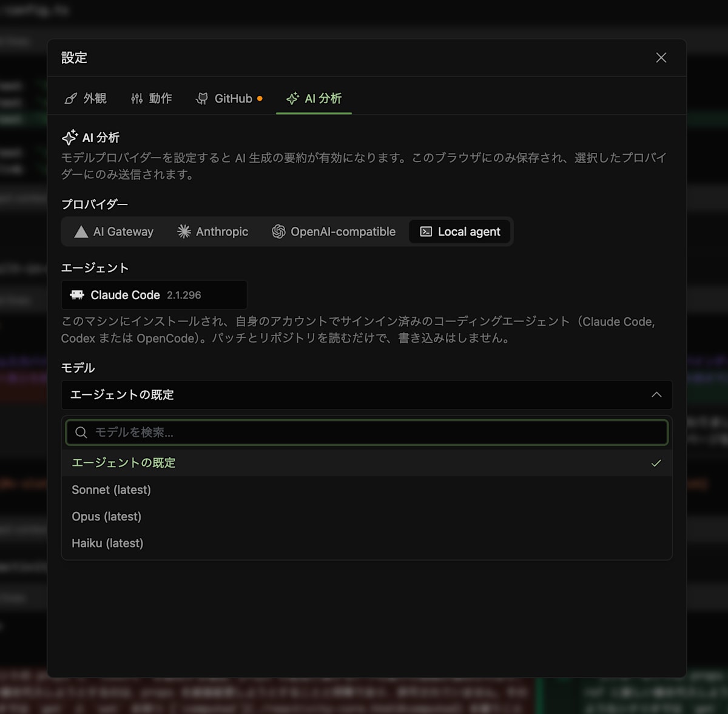Image resolution: width=728 pixels, height=714 pixels.
Task: Select the AI 分析 tab
Action: [x=314, y=98]
